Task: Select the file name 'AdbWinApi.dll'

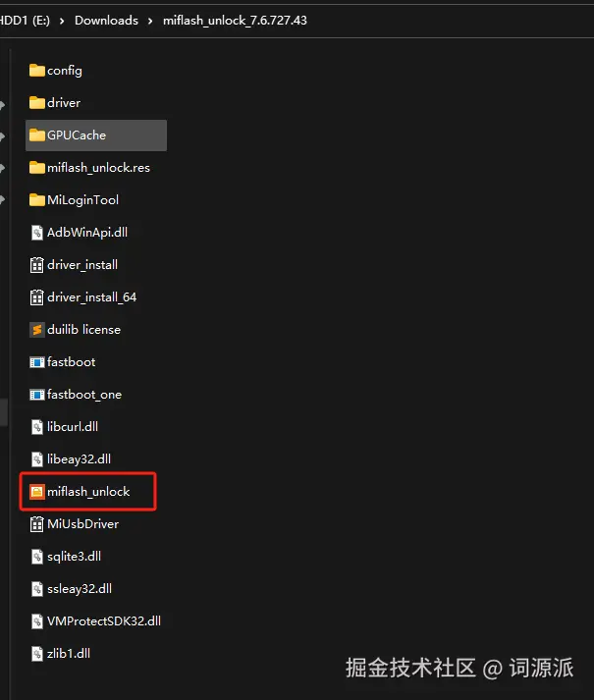Action: tap(87, 232)
